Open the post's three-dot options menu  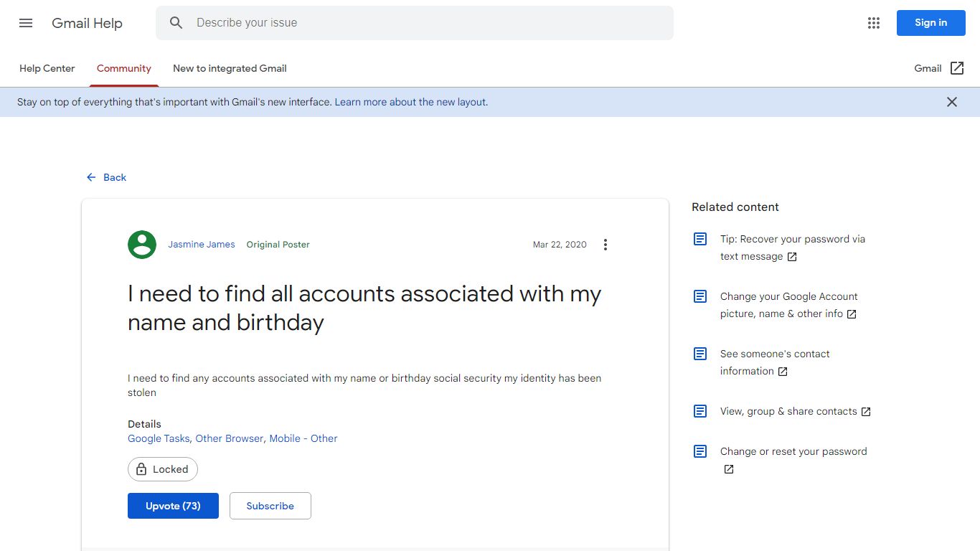click(x=606, y=245)
